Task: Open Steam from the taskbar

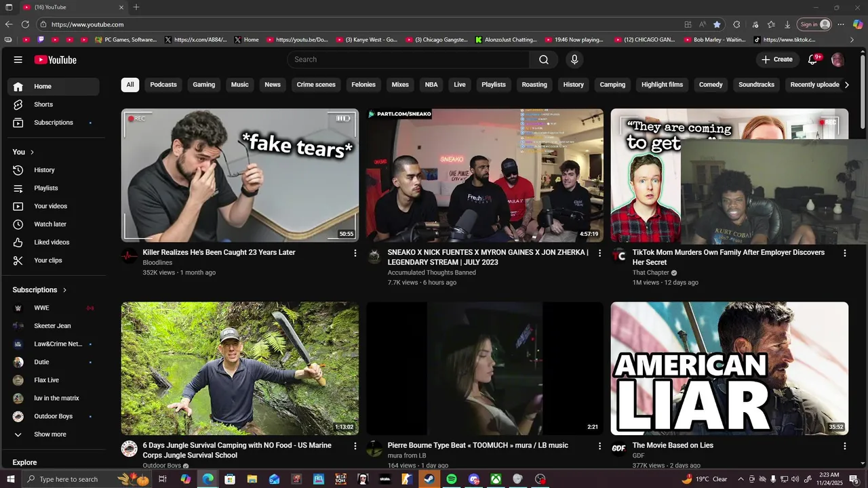Action: 429,479
